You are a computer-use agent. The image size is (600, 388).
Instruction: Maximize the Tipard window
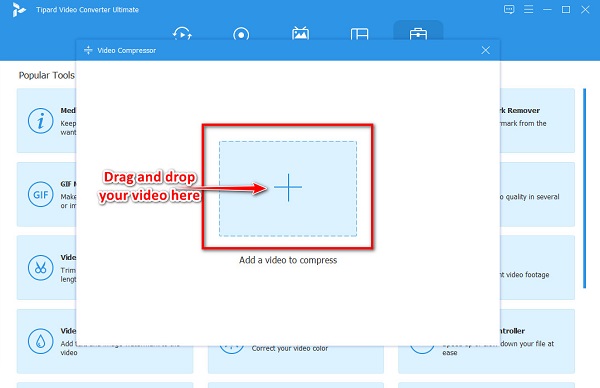tap(566, 10)
